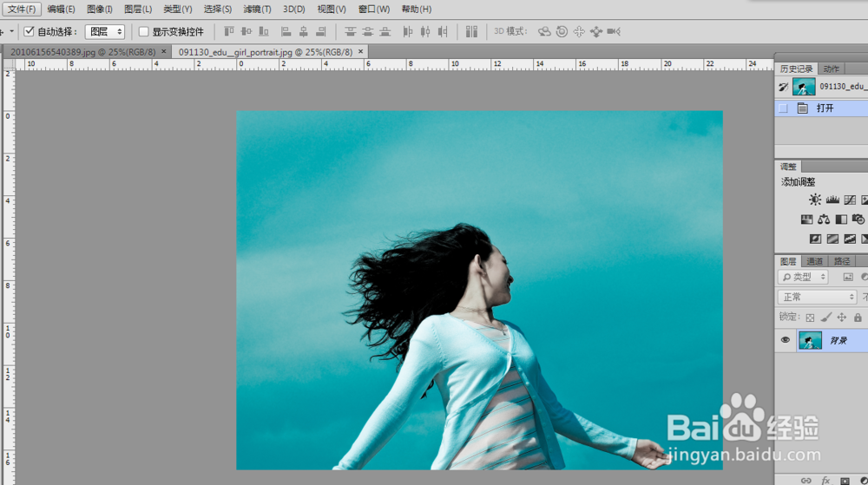Viewport: 868px width, 485px height.
Task: Open the 视图(V) menu
Action: (332, 9)
